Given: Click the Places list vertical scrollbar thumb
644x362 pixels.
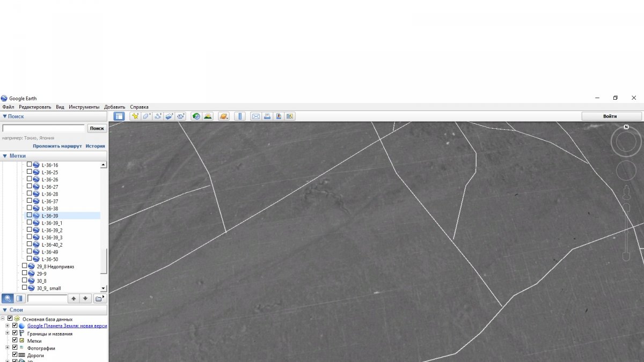Looking at the screenshot, I should tap(104, 261).
